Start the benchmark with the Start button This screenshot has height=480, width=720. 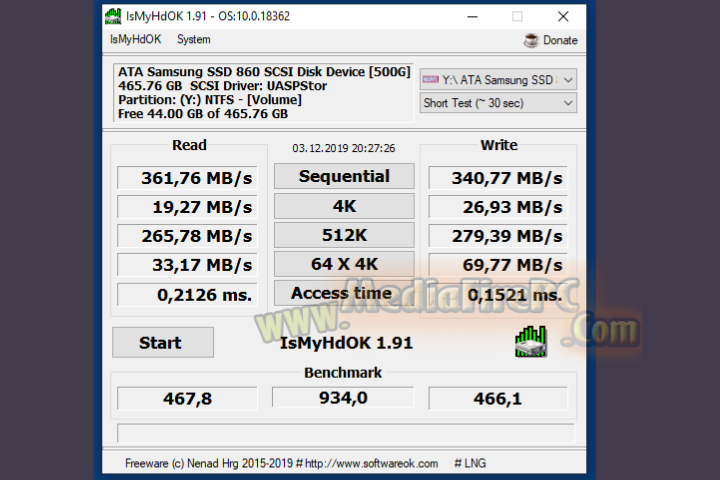tap(163, 342)
